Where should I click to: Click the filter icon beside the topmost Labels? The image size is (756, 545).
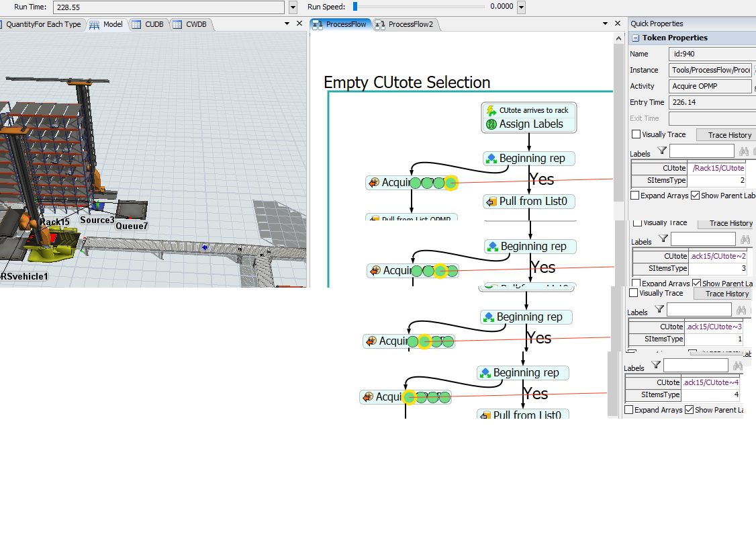[x=661, y=151]
